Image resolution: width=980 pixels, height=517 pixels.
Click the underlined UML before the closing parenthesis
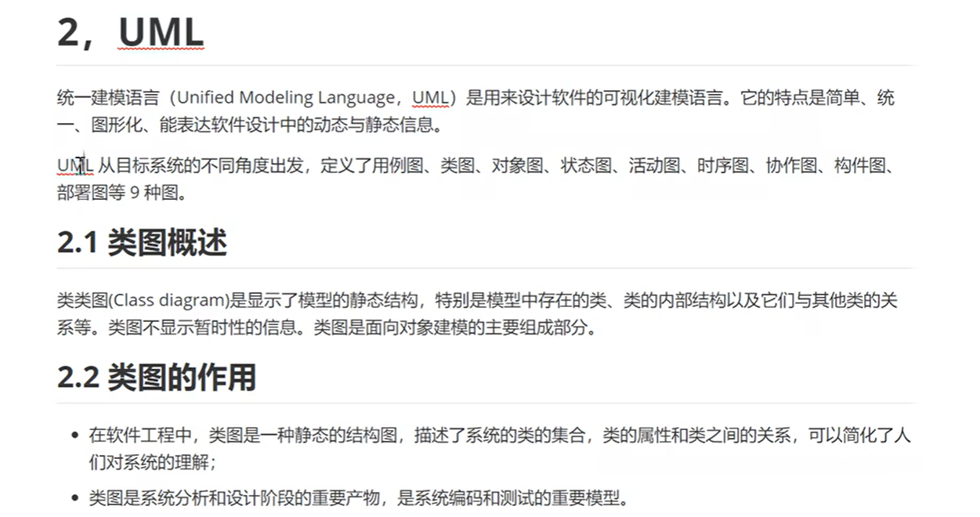430,98
